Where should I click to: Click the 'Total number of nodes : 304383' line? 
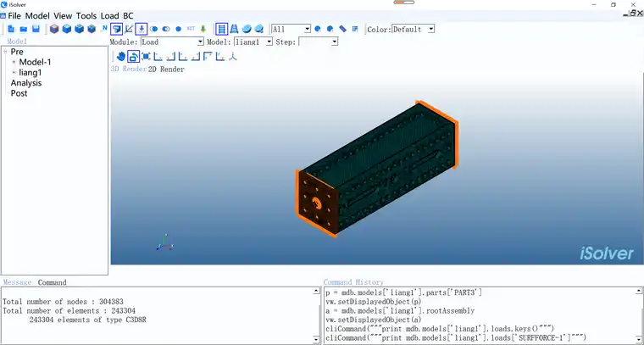click(63, 302)
